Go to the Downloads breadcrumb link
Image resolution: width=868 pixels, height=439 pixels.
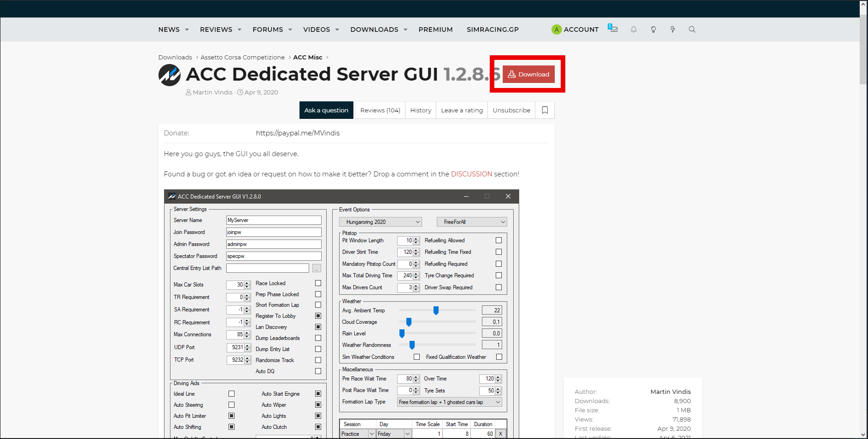click(175, 57)
